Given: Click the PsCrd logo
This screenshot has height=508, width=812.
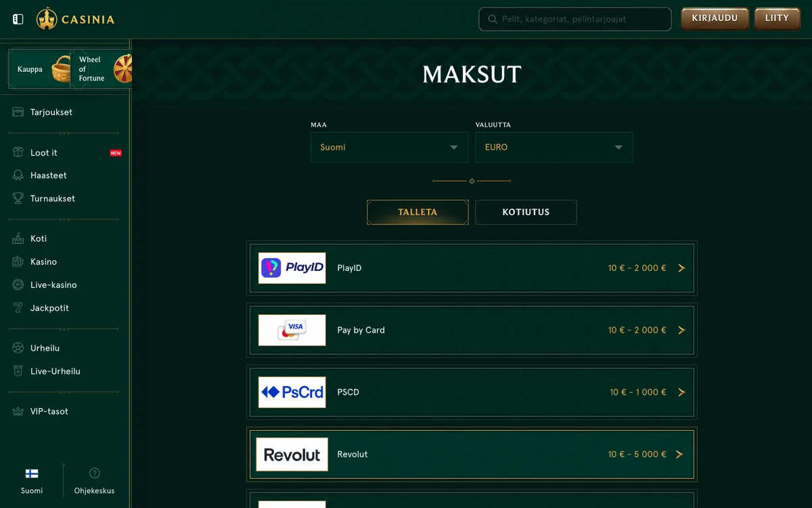Looking at the screenshot, I should point(292,392).
